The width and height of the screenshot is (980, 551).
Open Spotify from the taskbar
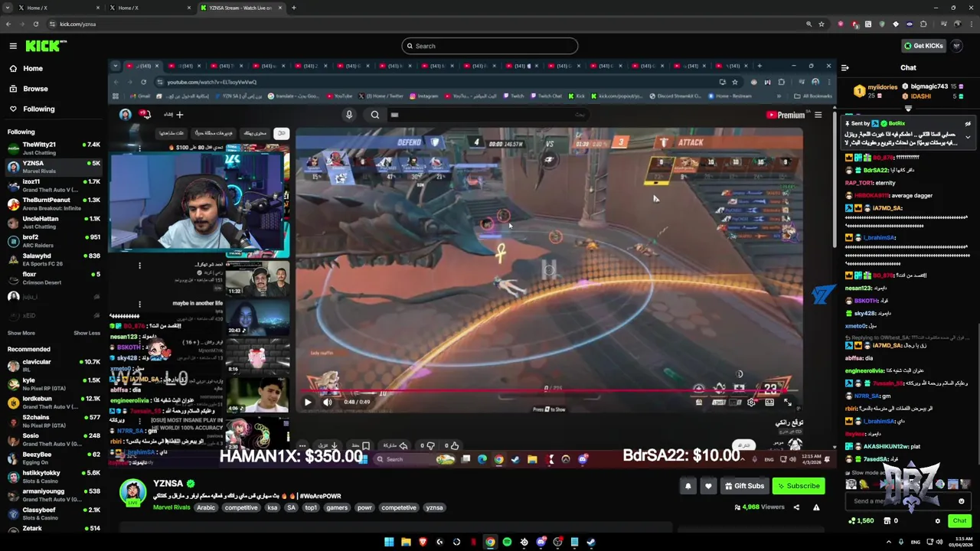(507, 543)
